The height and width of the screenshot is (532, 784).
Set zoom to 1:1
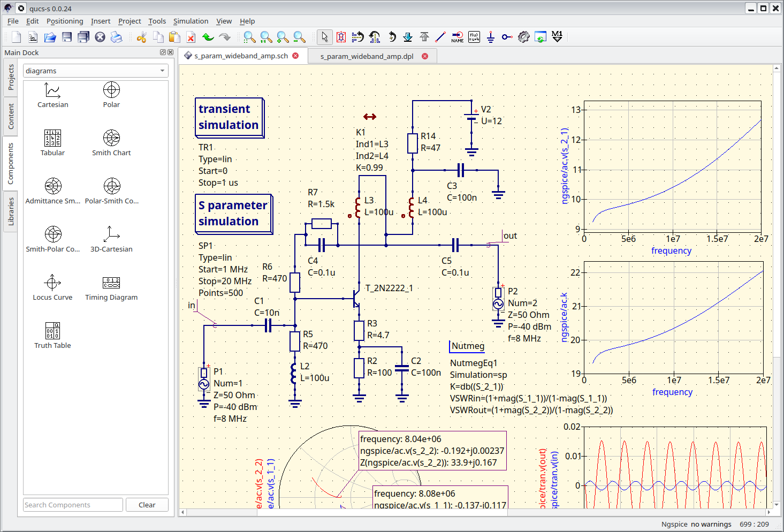[x=266, y=37]
